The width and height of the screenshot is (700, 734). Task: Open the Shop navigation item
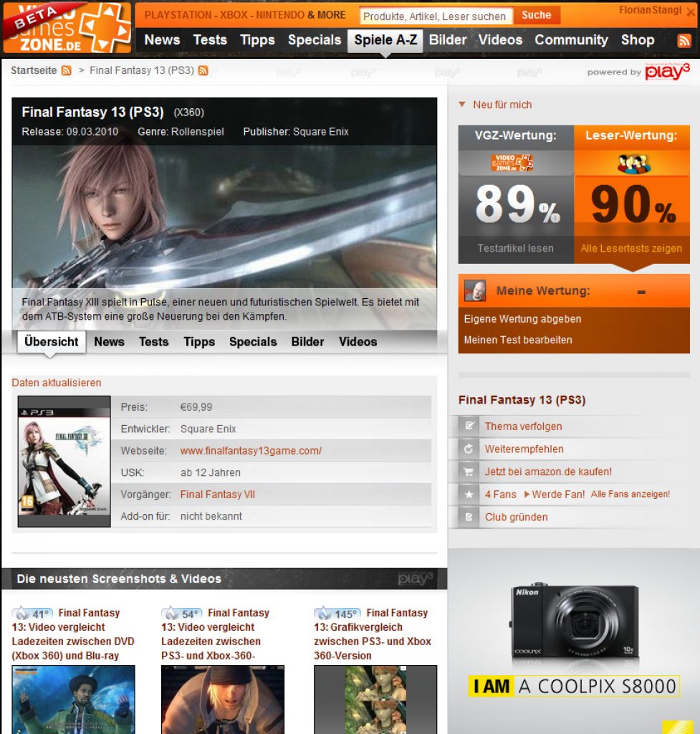coord(637,40)
